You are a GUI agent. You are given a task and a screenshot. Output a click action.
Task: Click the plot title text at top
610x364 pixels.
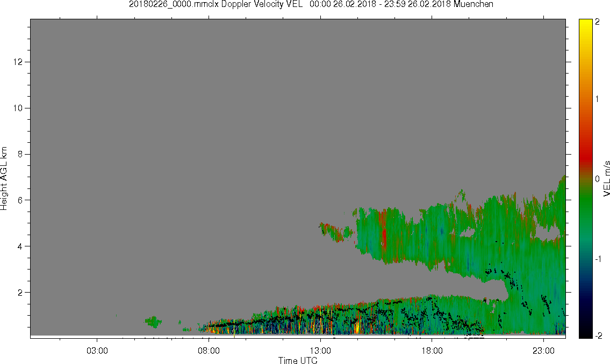[311, 4]
